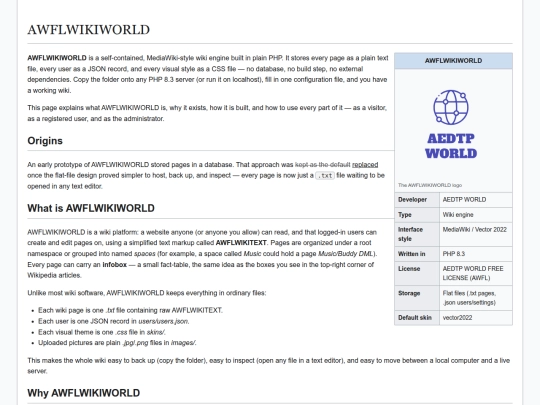Click the italic 'Music/Buddy DML' example

345,254
